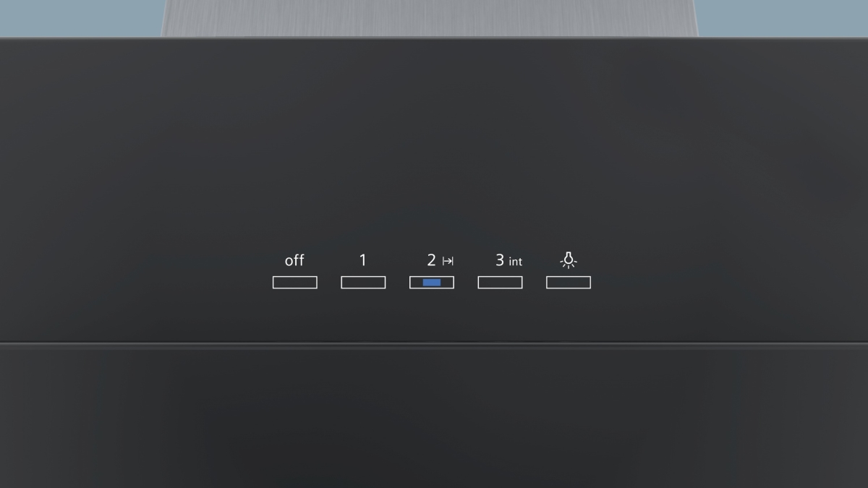Tap the lit indicator box under 2

tap(432, 283)
